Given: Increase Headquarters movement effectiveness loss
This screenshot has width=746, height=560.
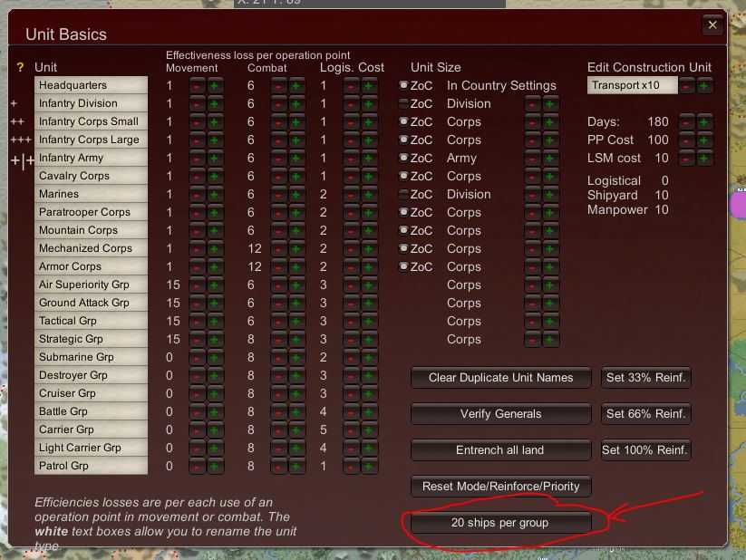Looking at the screenshot, I should (x=215, y=86).
